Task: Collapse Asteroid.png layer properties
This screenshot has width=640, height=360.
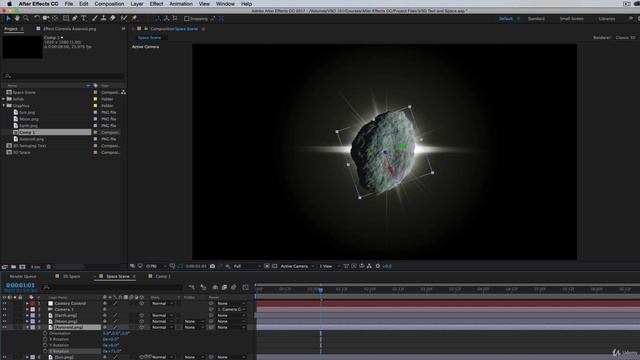Action: coord(27,327)
